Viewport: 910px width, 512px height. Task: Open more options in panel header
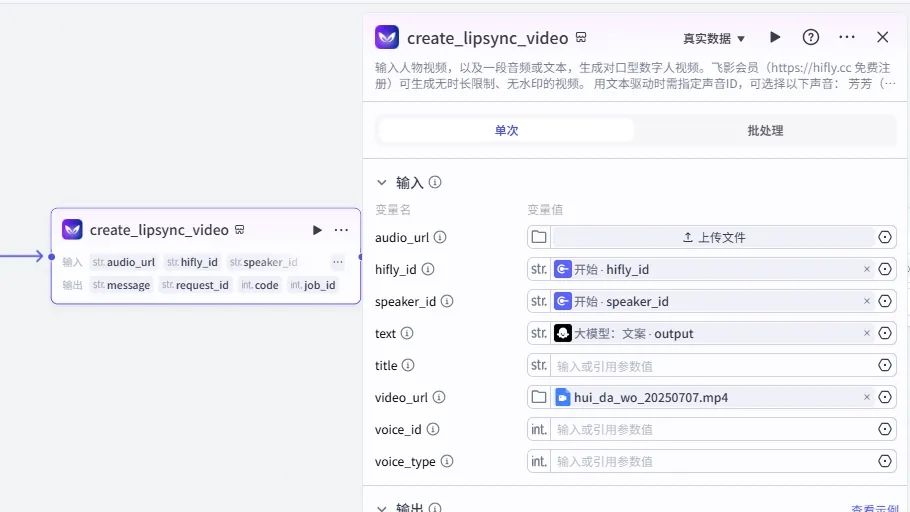click(847, 37)
